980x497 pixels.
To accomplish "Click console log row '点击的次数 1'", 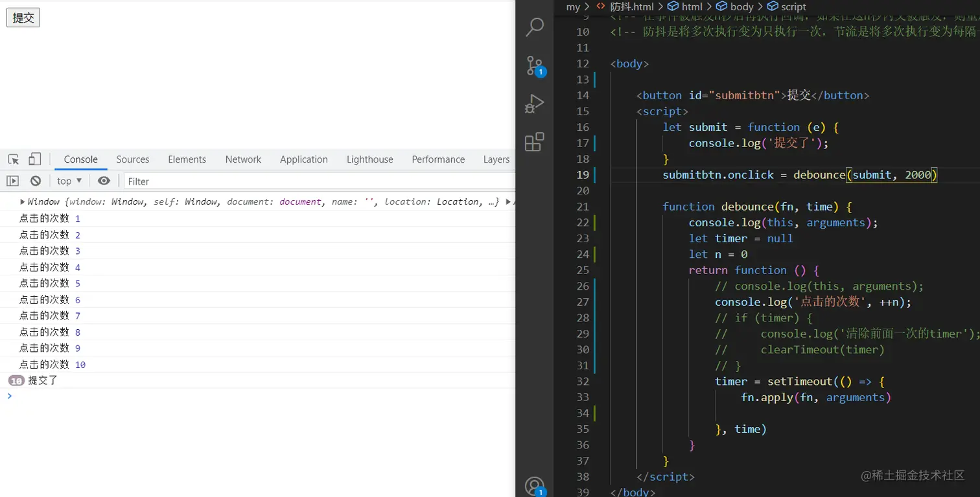I will [257, 218].
